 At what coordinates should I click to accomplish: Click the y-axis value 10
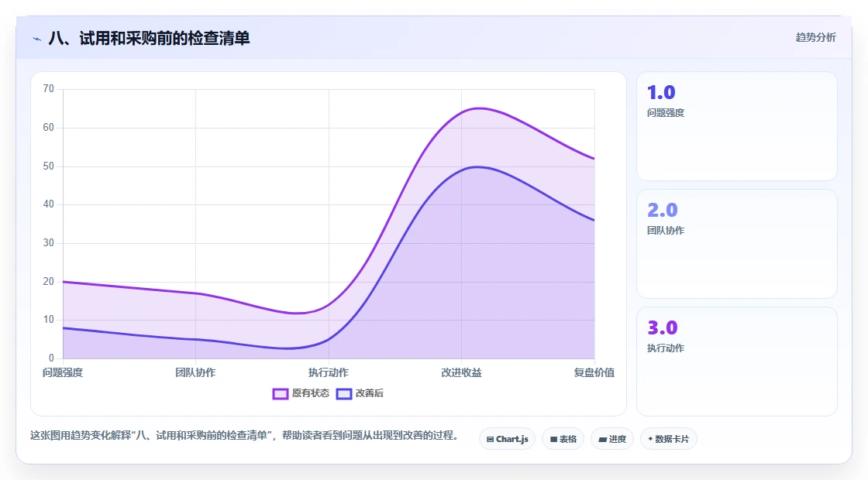click(x=49, y=320)
